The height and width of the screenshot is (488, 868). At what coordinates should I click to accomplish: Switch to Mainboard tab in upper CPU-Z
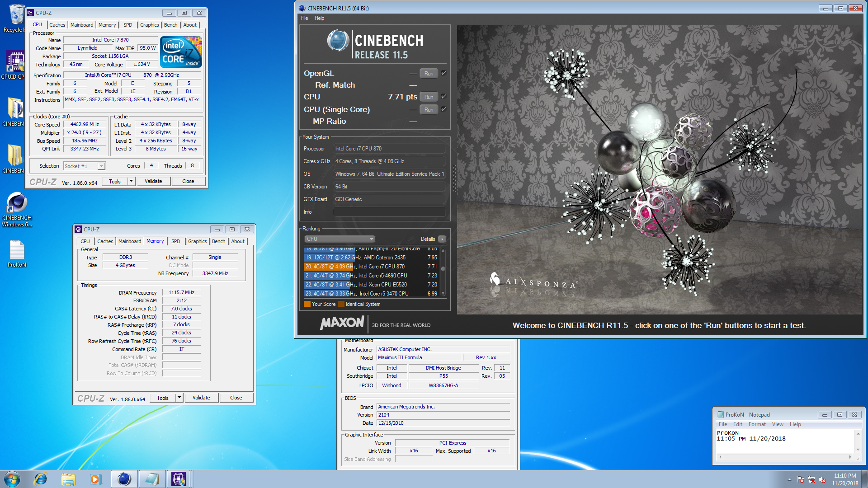(82, 25)
